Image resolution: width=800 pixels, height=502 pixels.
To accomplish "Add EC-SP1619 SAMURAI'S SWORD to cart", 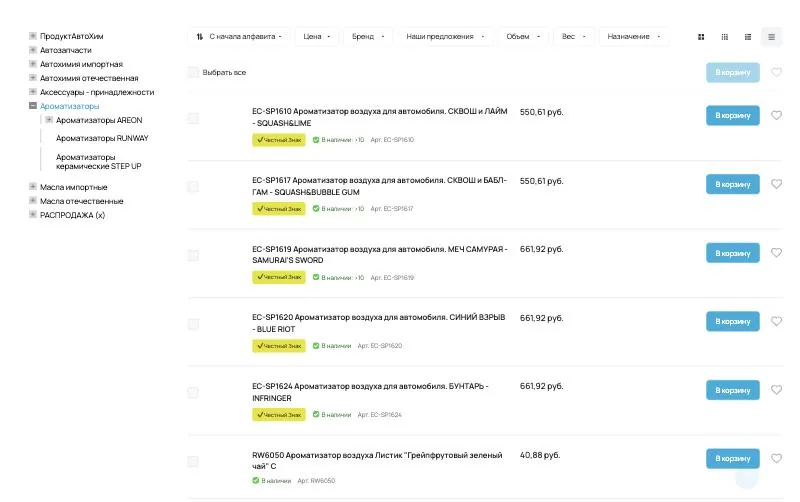I will point(733,253).
